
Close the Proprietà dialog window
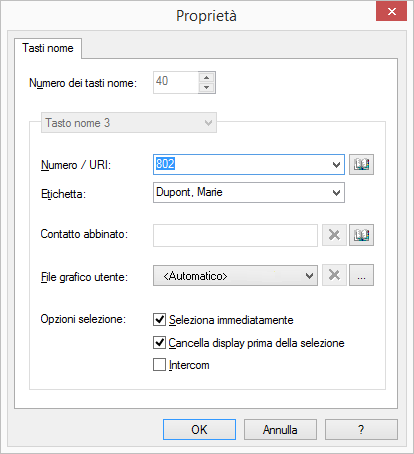(x=392, y=12)
